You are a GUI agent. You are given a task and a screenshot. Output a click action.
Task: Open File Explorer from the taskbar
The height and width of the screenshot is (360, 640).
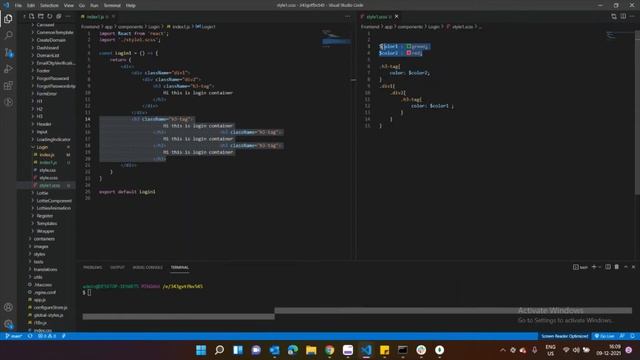[311, 350]
